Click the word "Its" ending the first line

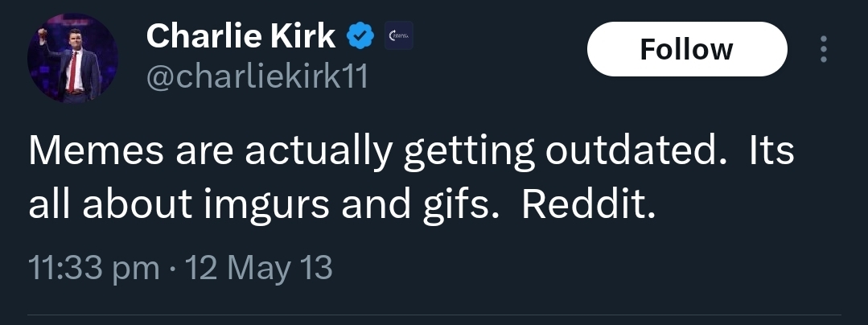[771, 151]
